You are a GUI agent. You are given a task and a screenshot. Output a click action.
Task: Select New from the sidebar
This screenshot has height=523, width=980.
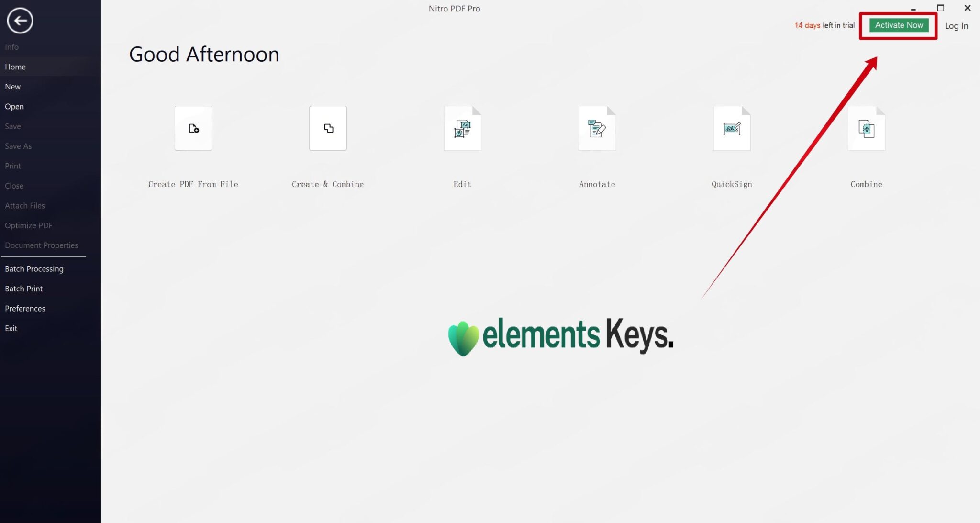13,86
